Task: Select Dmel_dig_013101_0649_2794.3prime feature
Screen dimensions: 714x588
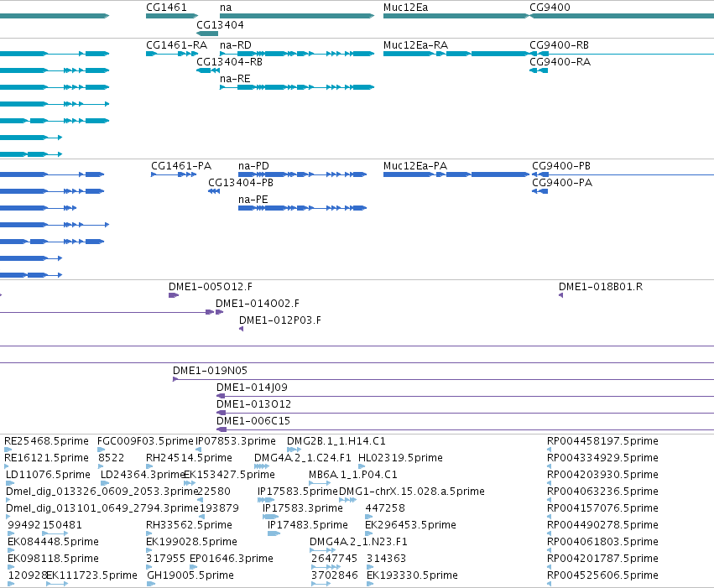Action: point(102,508)
